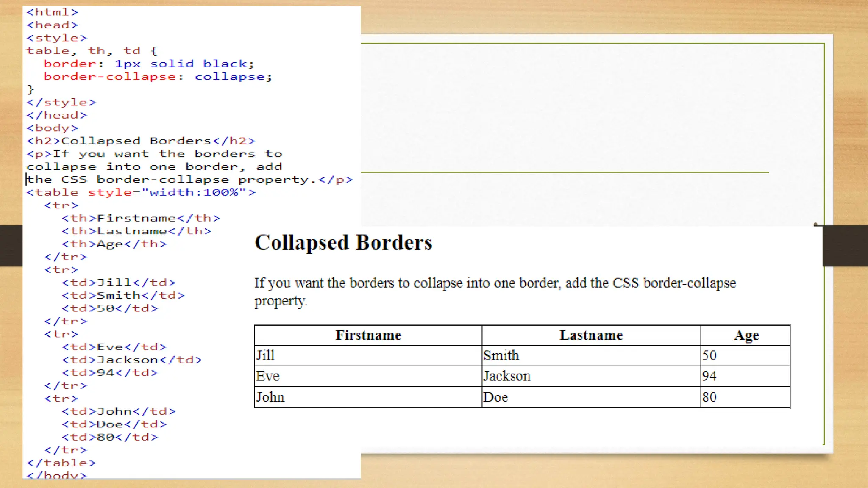Click the Firstname table header cell
Viewport: 868px width, 488px height.
pos(368,335)
